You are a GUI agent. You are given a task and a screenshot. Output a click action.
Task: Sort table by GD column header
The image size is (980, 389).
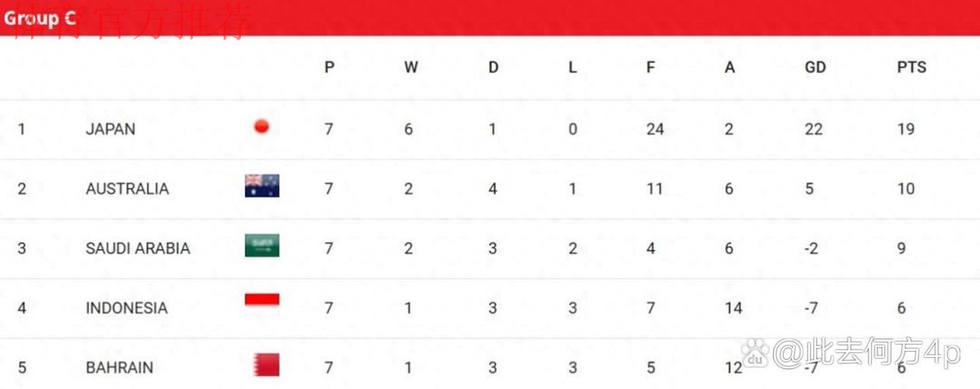(814, 68)
